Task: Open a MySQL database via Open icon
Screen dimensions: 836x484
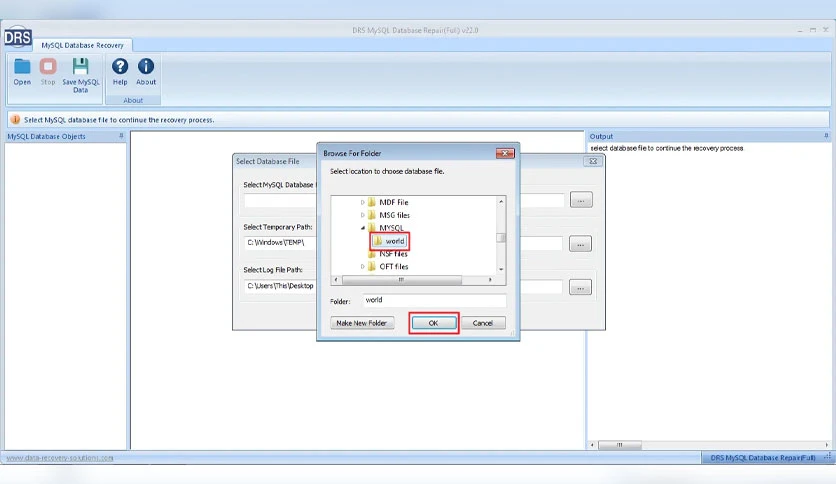Action: tap(22, 72)
